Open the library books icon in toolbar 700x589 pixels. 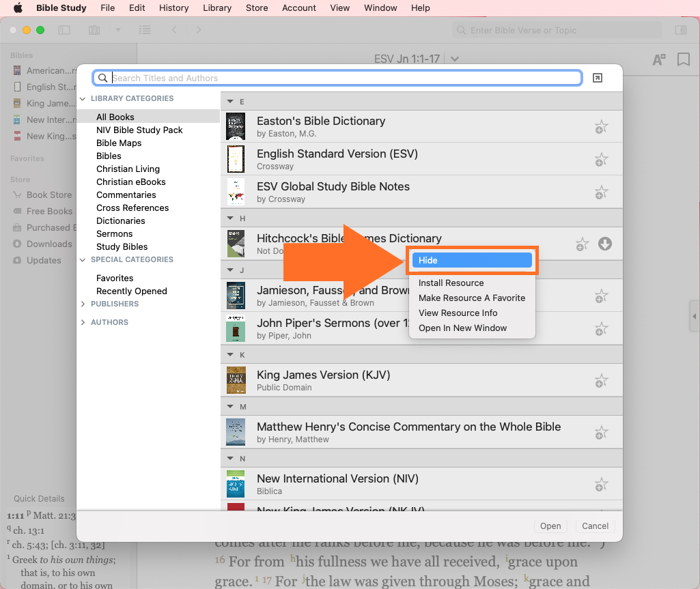(x=94, y=30)
